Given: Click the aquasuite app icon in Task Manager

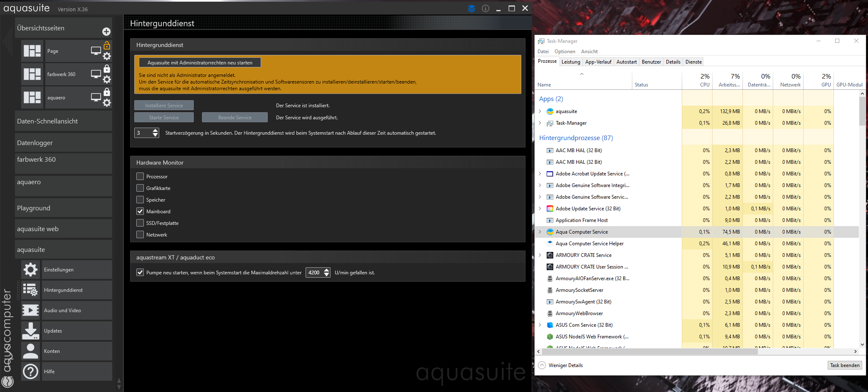Looking at the screenshot, I should [x=550, y=111].
